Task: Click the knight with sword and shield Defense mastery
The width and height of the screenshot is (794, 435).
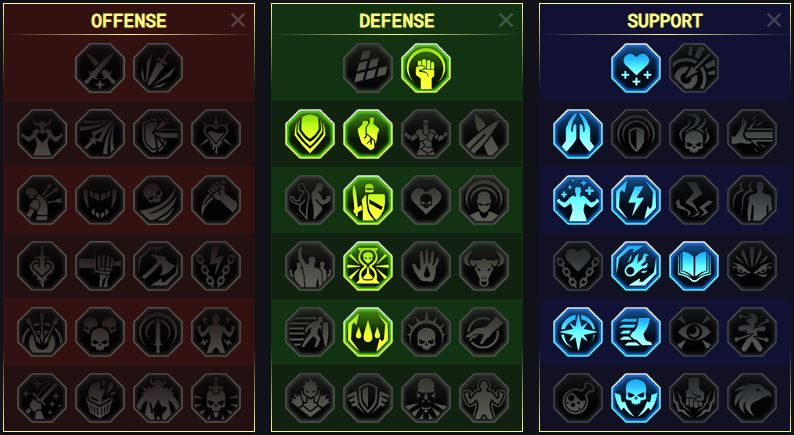Action: 368,200
